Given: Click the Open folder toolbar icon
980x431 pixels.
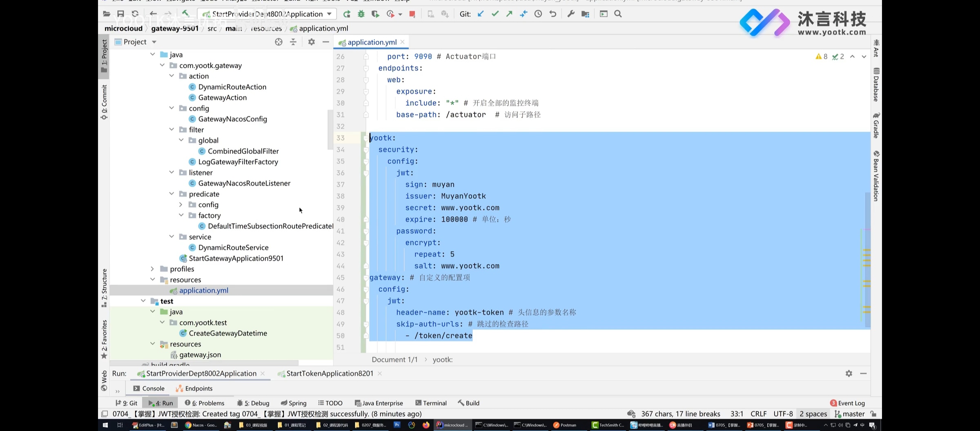Looking at the screenshot, I should 107,14.
